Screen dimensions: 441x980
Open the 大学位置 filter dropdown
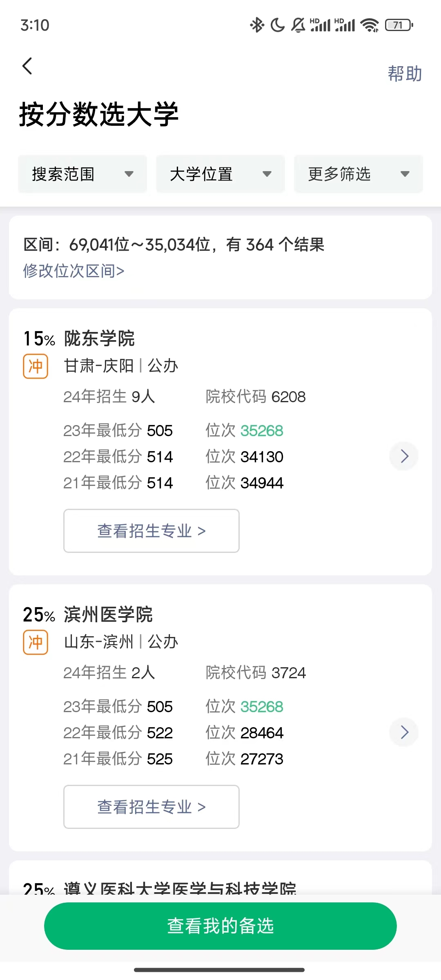pos(220,174)
